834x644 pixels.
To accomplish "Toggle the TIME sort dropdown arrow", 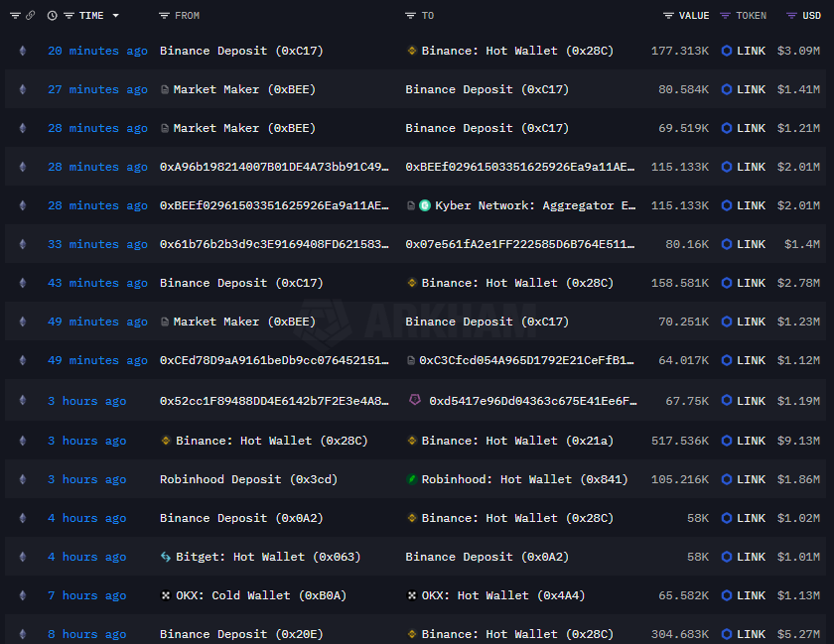I will click(x=115, y=16).
